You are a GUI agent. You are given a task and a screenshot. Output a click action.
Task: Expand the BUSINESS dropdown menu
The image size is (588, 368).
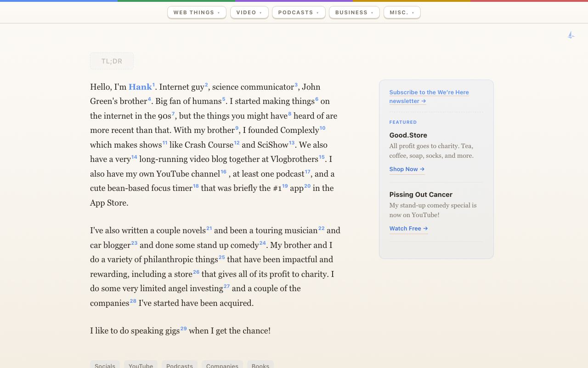click(354, 12)
